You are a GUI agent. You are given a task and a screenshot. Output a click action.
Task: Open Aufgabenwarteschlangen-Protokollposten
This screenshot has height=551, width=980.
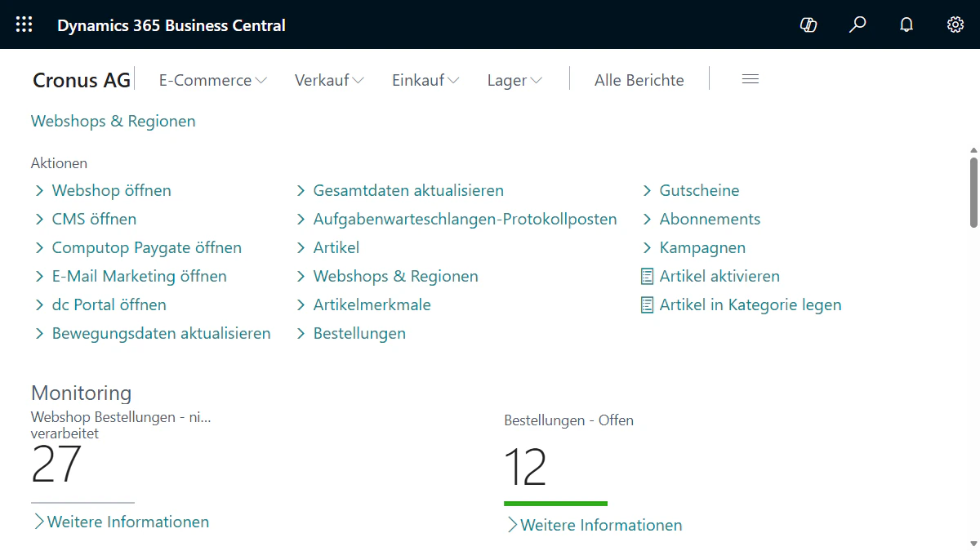pos(465,220)
